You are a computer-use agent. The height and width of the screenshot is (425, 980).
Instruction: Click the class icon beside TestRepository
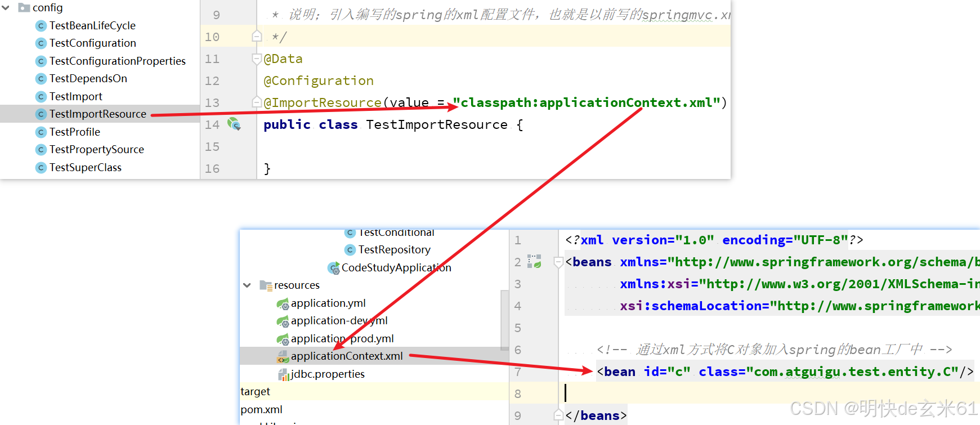click(350, 250)
